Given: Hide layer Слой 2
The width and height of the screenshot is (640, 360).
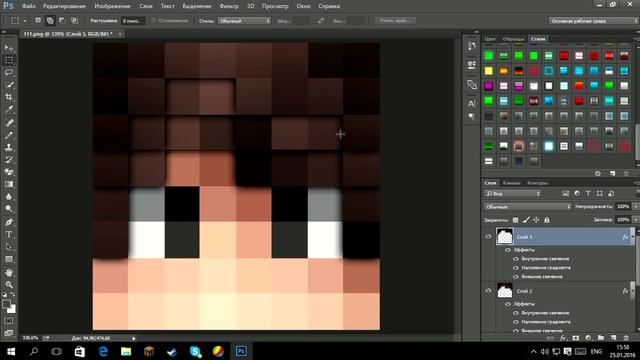Looking at the screenshot, I should pyautogui.click(x=488, y=291).
